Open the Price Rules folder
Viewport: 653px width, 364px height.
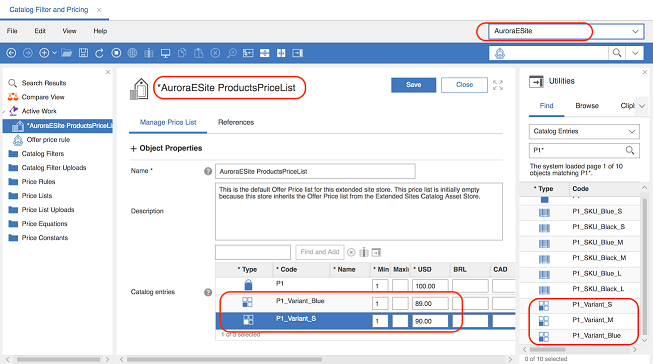click(x=38, y=182)
